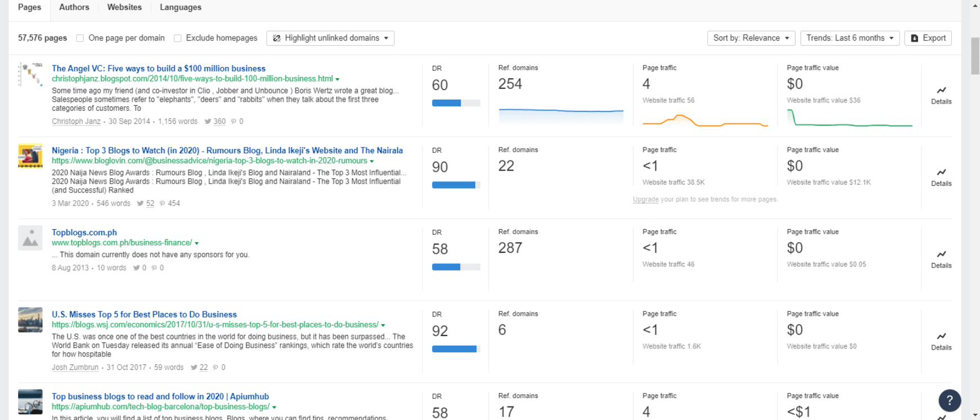Enable One page per domain checkbox
Viewport: 980px width, 420px height.
click(80, 38)
